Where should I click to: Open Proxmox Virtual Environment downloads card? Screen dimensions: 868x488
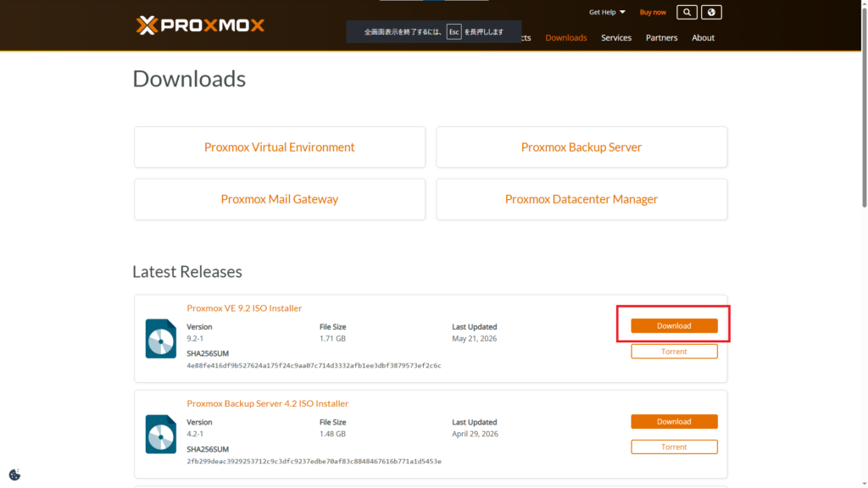click(x=280, y=147)
